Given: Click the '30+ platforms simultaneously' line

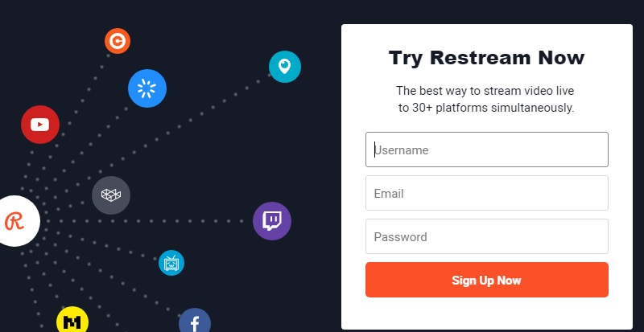Looking at the screenshot, I should (x=486, y=109).
